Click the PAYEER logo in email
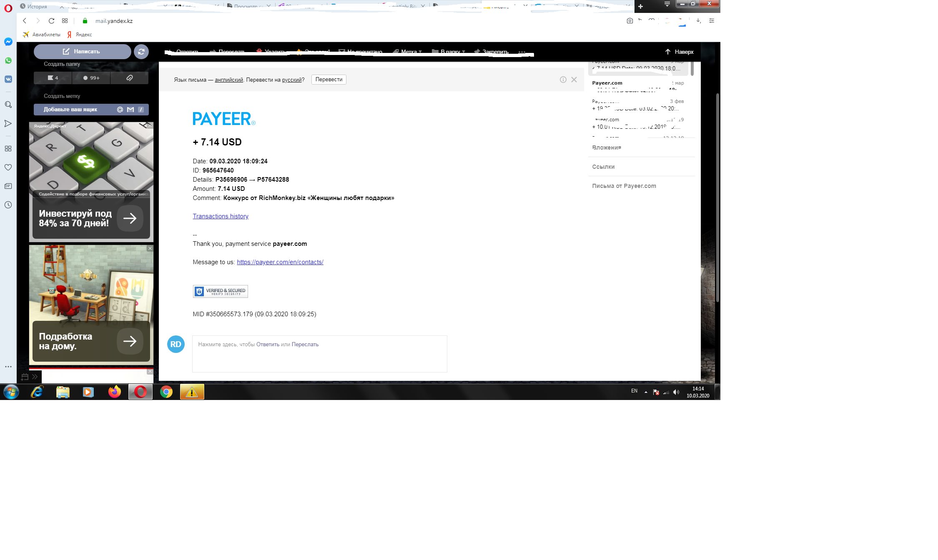Image resolution: width=938 pixels, height=560 pixels. pos(224,119)
